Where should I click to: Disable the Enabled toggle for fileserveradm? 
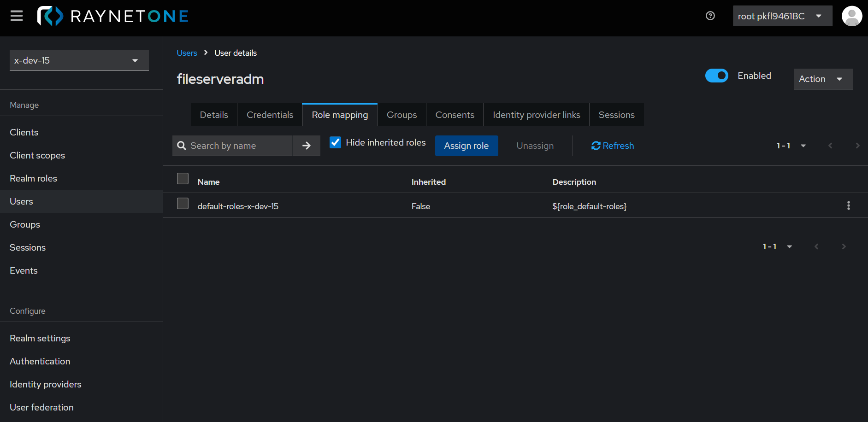click(x=716, y=76)
